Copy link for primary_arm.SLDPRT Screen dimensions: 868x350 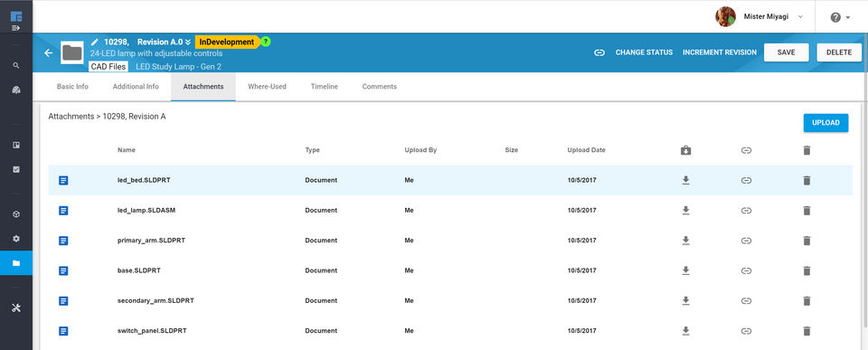[746, 241]
